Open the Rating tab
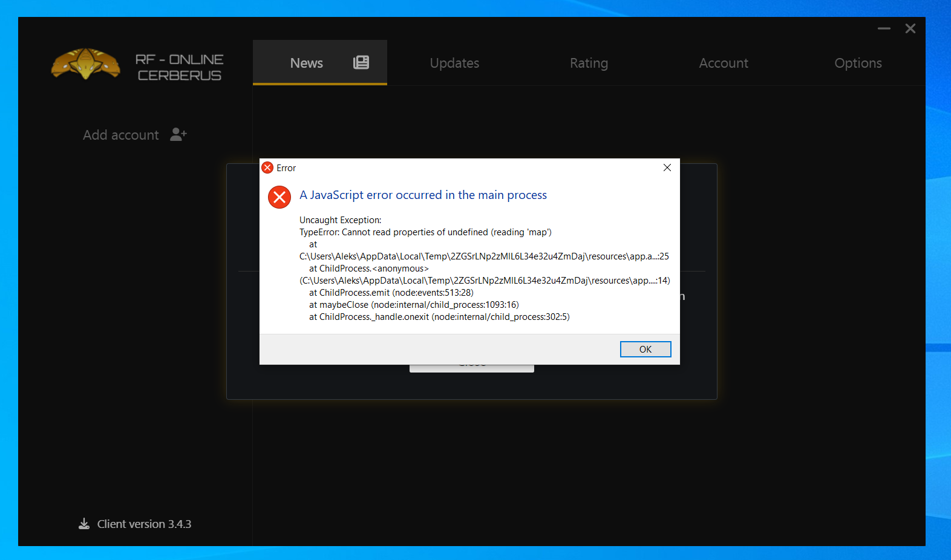 [x=589, y=63]
